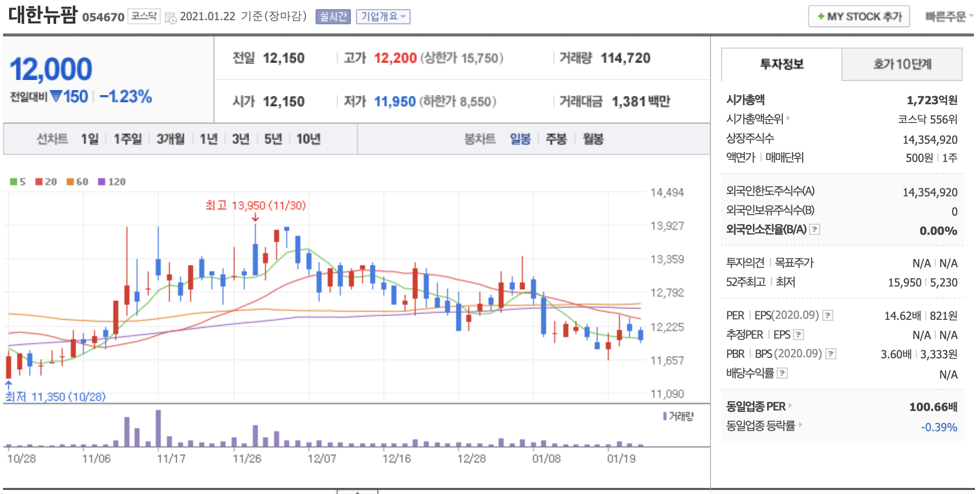Viewport: 980px width, 494px height.
Task: Expand the 빠른주문 dropdown
Action: pos(949,17)
